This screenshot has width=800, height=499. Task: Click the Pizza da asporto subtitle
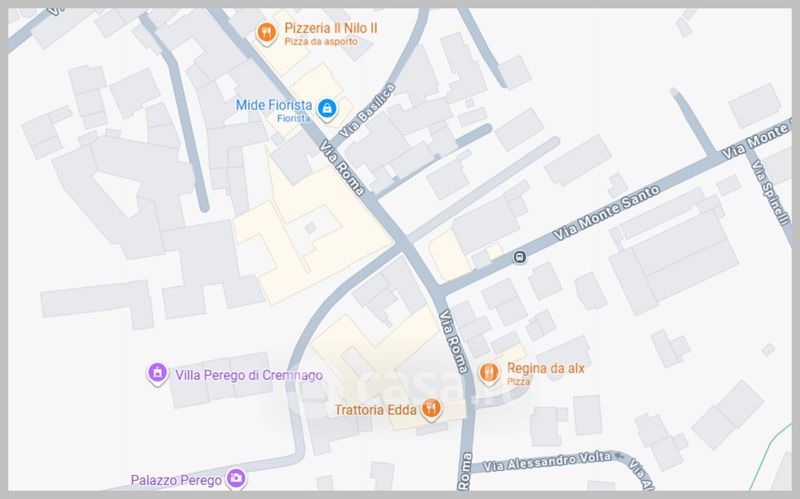pos(321,42)
